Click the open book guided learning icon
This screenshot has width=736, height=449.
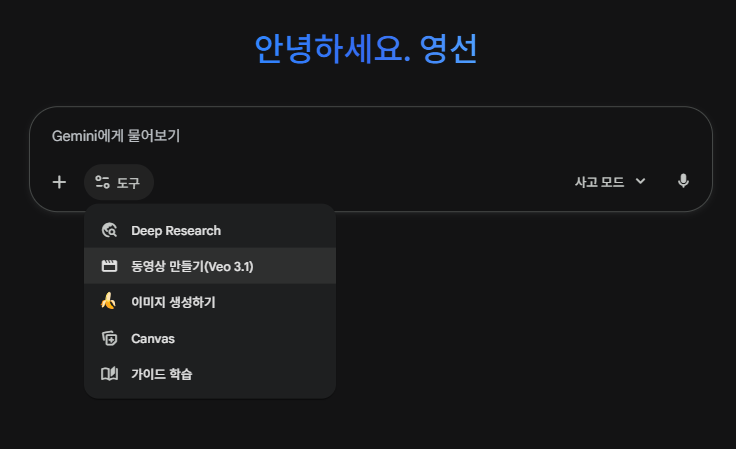109,374
